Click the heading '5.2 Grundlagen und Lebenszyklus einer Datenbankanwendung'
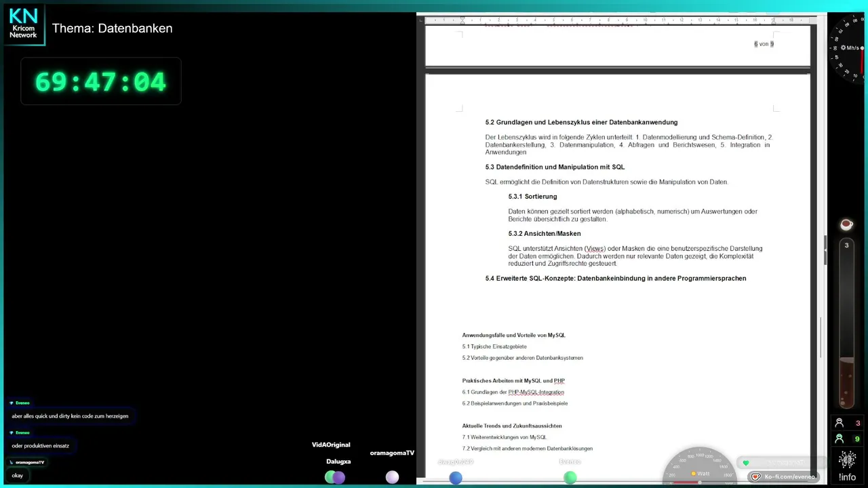Viewport: 868px width, 488px height. 581,122
